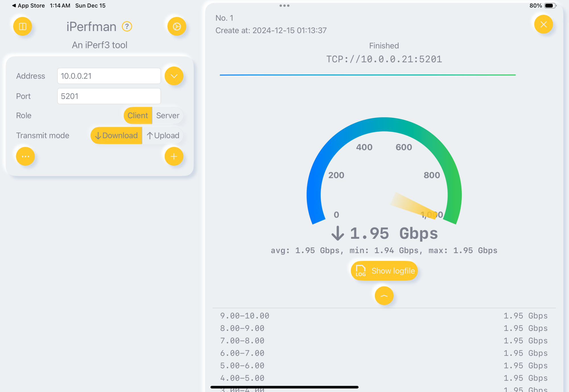This screenshot has height=392, width=569.
Task: Select Download transmit mode
Action: point(116,136)
